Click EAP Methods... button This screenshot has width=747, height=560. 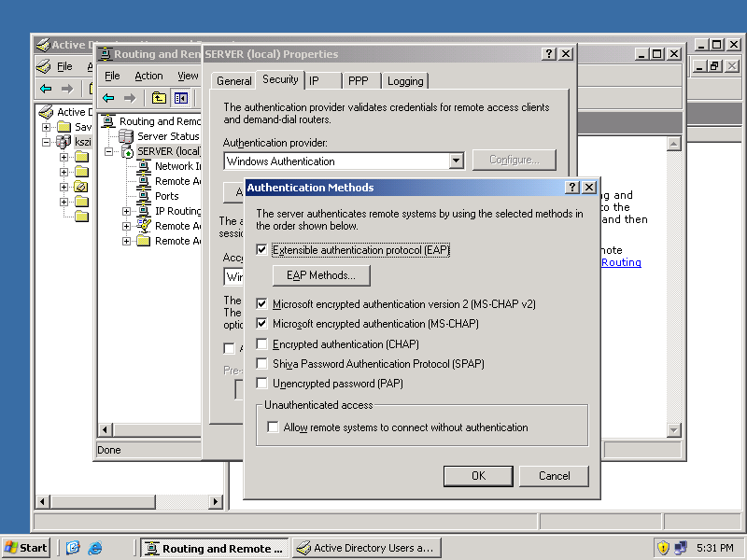tap(321, 275)
